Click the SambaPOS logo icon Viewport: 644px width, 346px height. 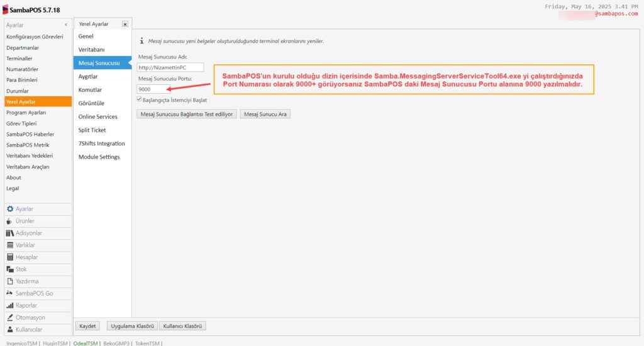coord(5,9)
